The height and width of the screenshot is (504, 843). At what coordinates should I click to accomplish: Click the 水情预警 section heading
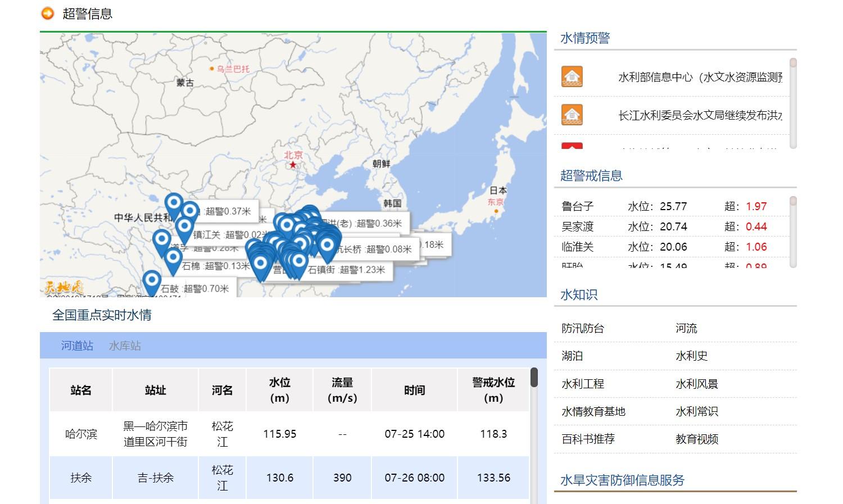[585, 38]
